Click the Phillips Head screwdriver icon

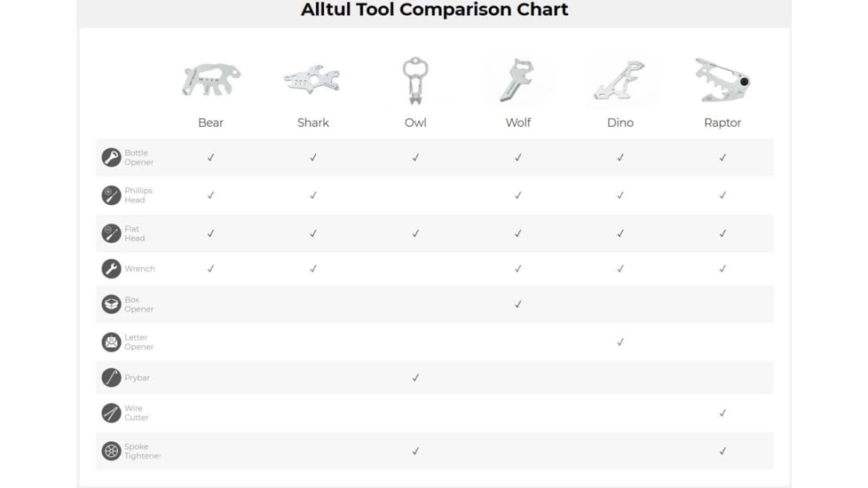pyautogui.click(x=111, y=195)
